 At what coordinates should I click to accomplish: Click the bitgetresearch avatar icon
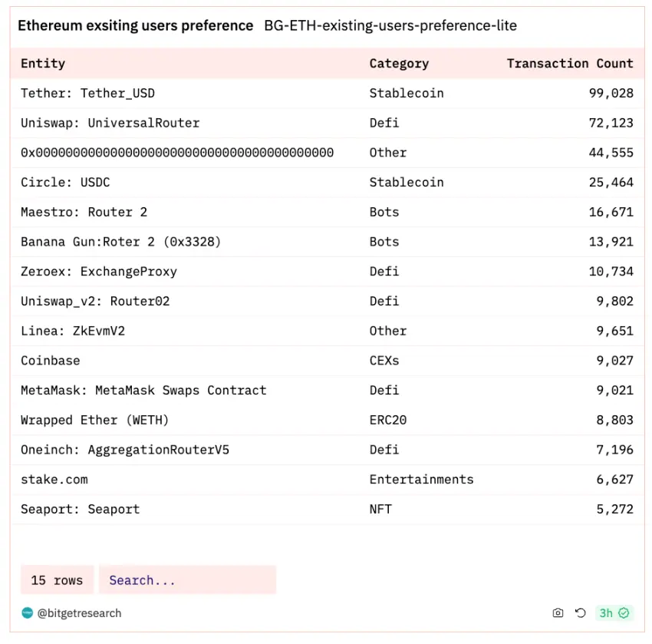pyautogui.click(x=28, y=613)
